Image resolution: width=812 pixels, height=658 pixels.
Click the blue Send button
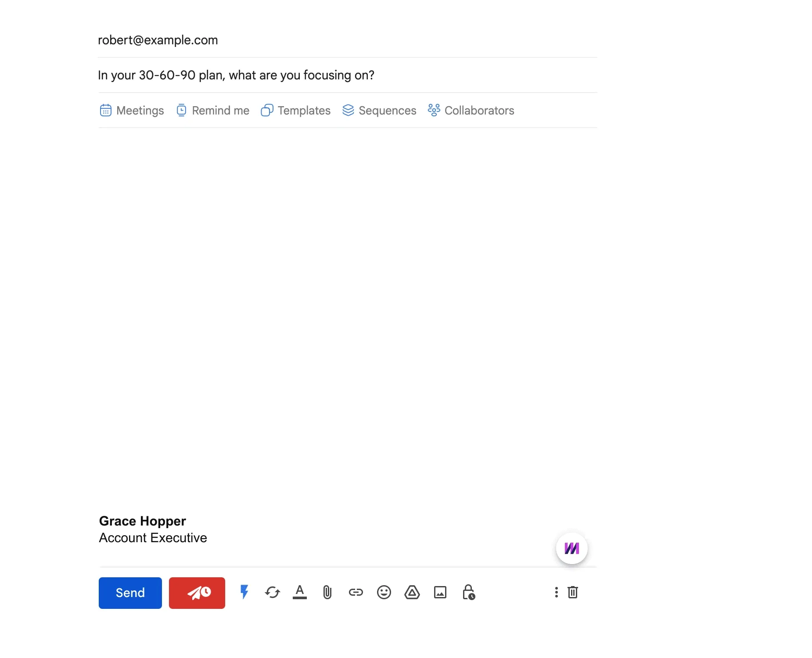tap(130, 593)
